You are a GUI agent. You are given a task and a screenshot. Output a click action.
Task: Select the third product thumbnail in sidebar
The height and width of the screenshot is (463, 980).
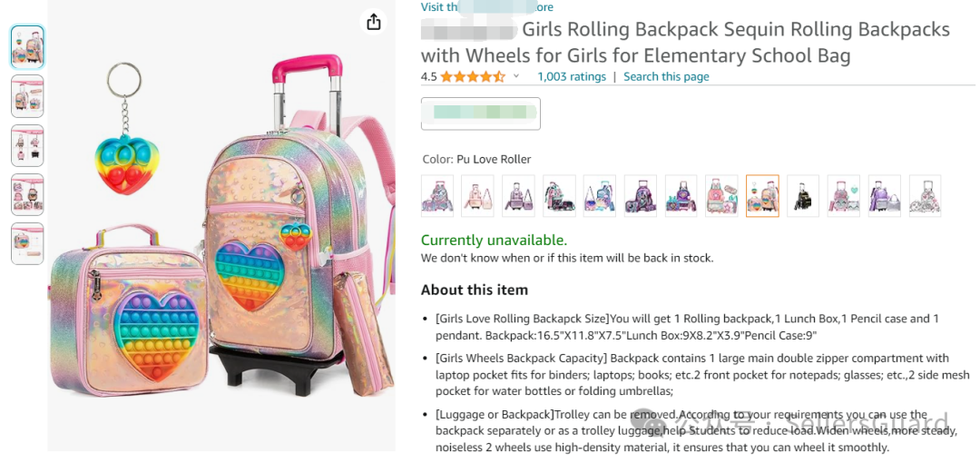(27, 145)
